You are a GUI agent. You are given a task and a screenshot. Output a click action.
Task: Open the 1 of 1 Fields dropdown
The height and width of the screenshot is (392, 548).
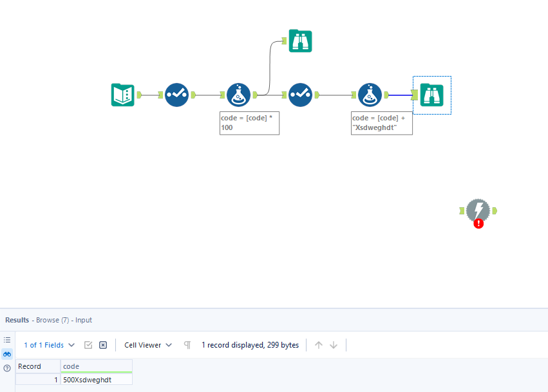click(49, 344)
